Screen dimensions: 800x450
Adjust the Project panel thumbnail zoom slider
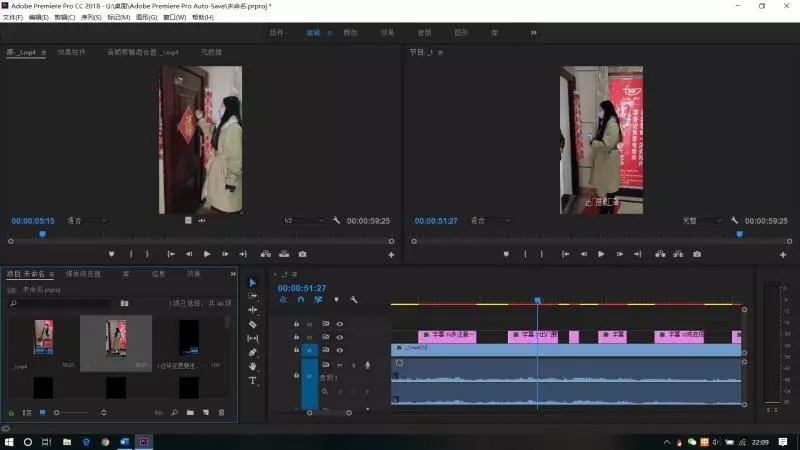coord(58,412)
